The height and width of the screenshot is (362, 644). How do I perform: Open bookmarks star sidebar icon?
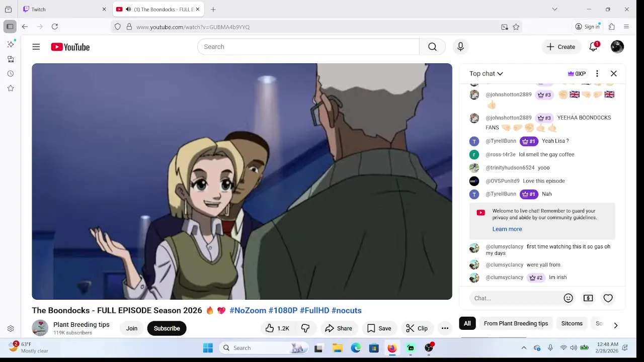tap(11, 88)
